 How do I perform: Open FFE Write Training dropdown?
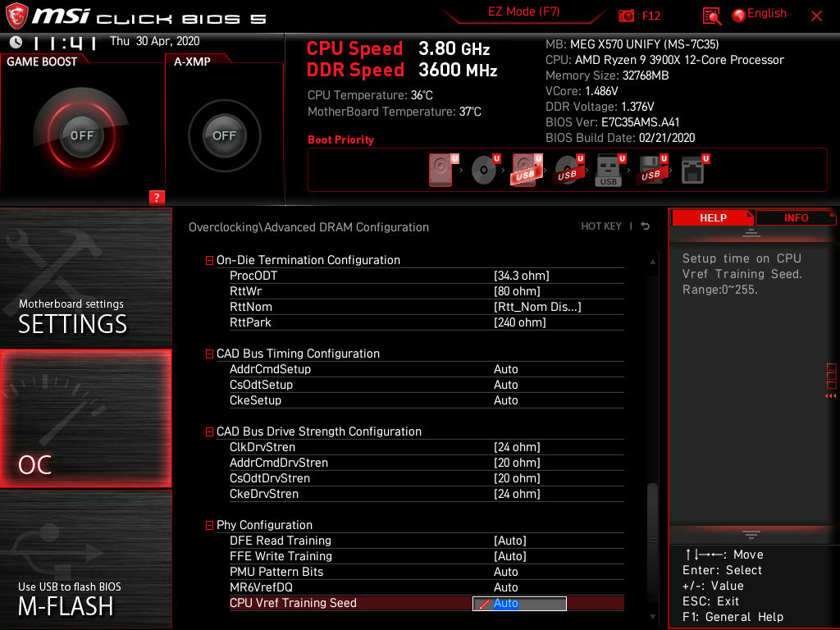pos(510,556)
